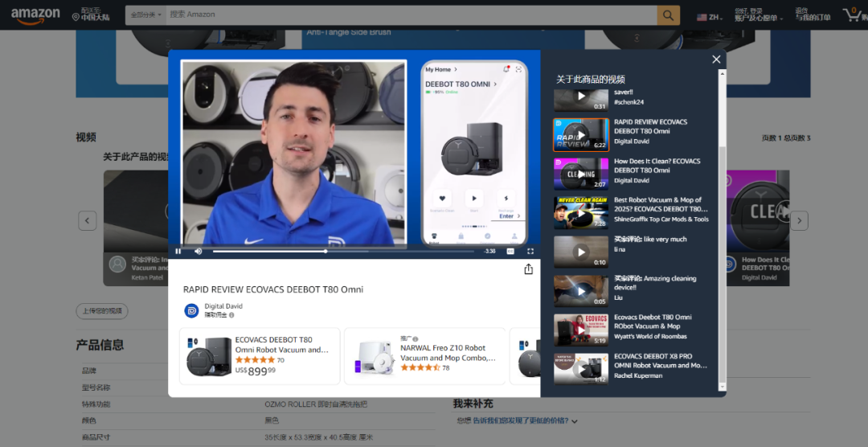The height and width of the screenshot is (447, 868).
Task: Click the 70 ratings count for DEEBOT T80
Action: tap(280, 360)
